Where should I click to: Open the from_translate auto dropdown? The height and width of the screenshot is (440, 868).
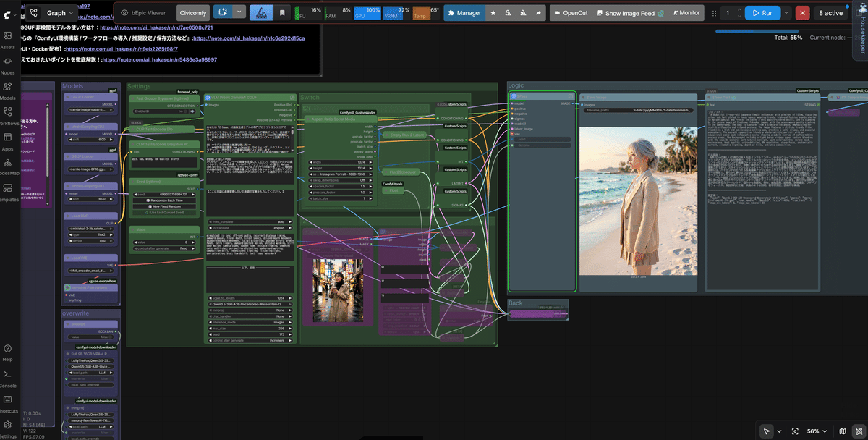tap(250, 221)
